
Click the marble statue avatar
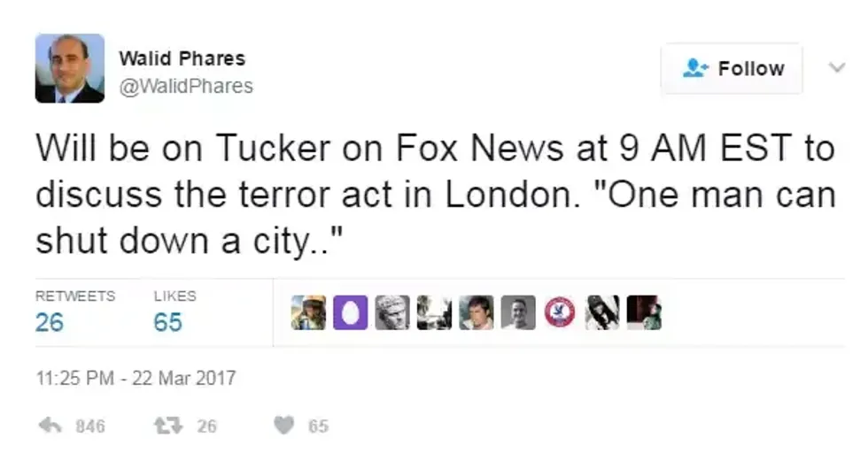pyautogui.click(x=391, y=312)
